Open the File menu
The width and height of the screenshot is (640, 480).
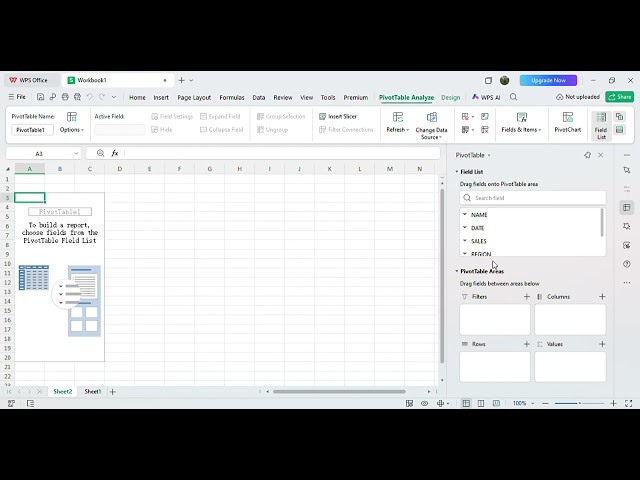coord(17,97)
